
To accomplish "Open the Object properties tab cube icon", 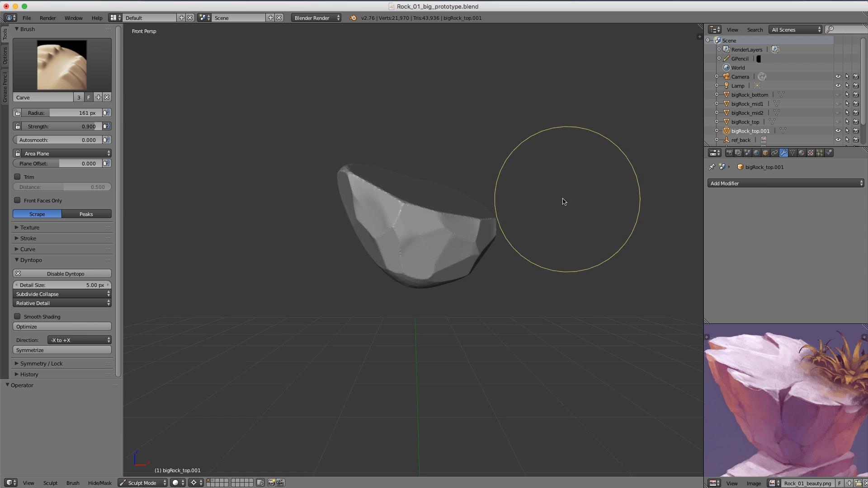I will [x=765, y=153].
